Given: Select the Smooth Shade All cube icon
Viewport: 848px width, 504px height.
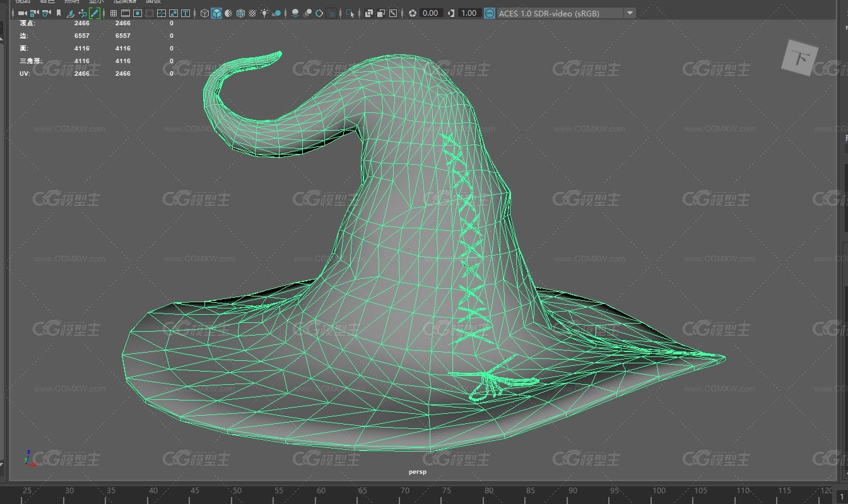Looking at the screenshot, I should coord(216,13).
